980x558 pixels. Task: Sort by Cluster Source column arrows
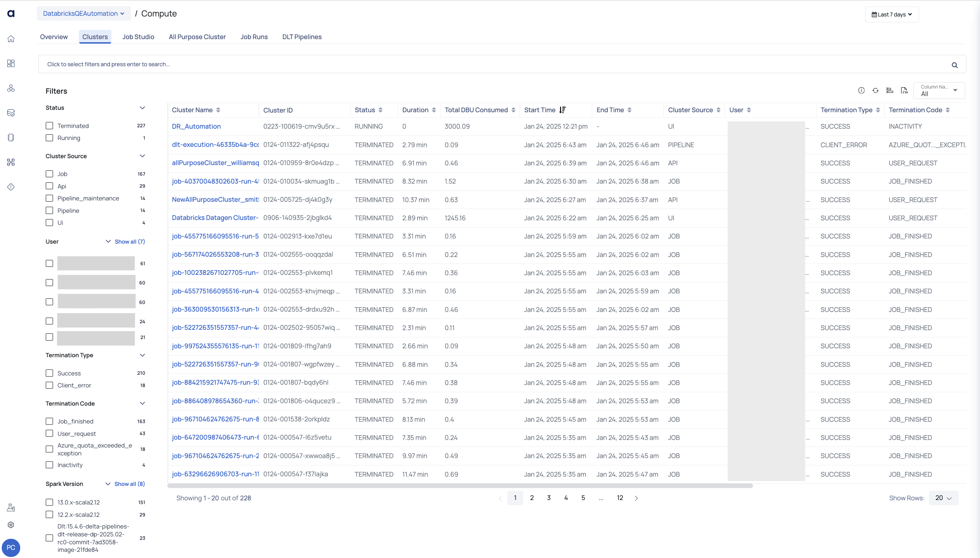tap(718, 110)
